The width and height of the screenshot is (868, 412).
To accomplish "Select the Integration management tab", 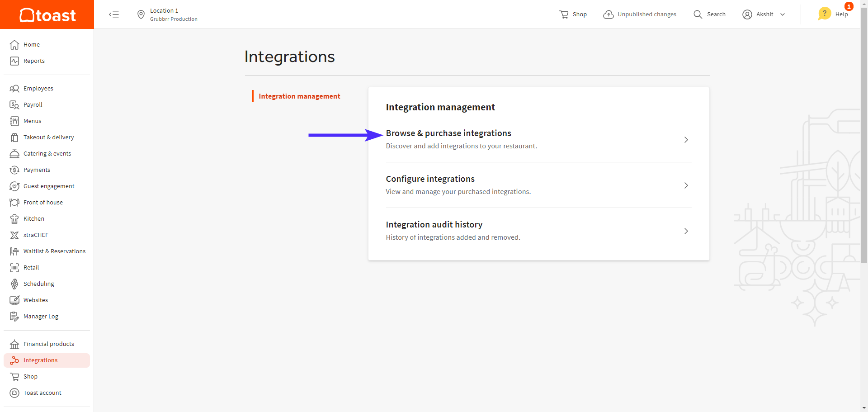I will tap(299, 96).
